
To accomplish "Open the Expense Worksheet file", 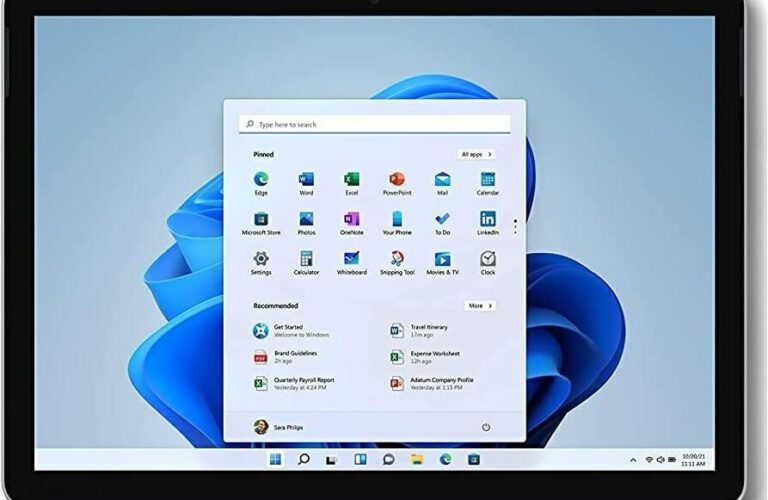I will [425, 357].
